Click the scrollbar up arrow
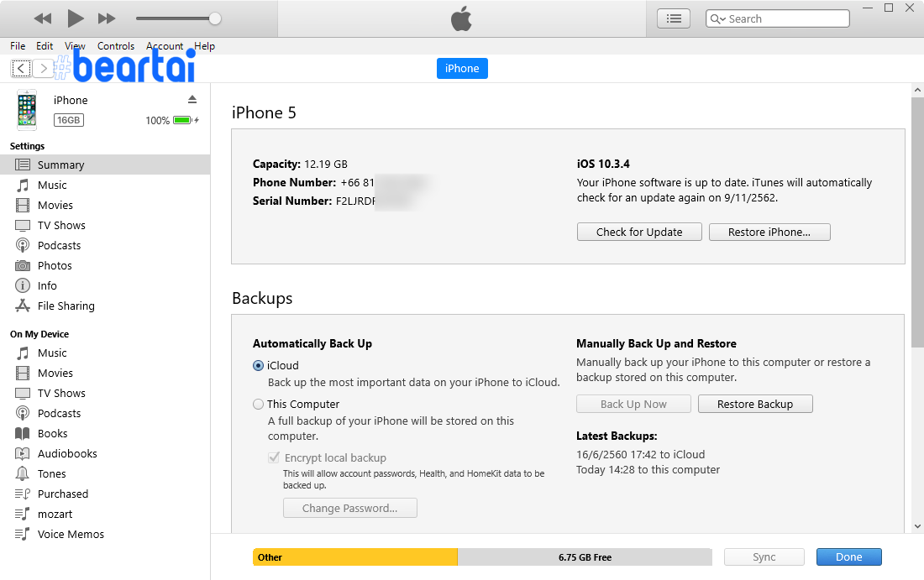The image size is (924, 580). click(x=917, y=90)
